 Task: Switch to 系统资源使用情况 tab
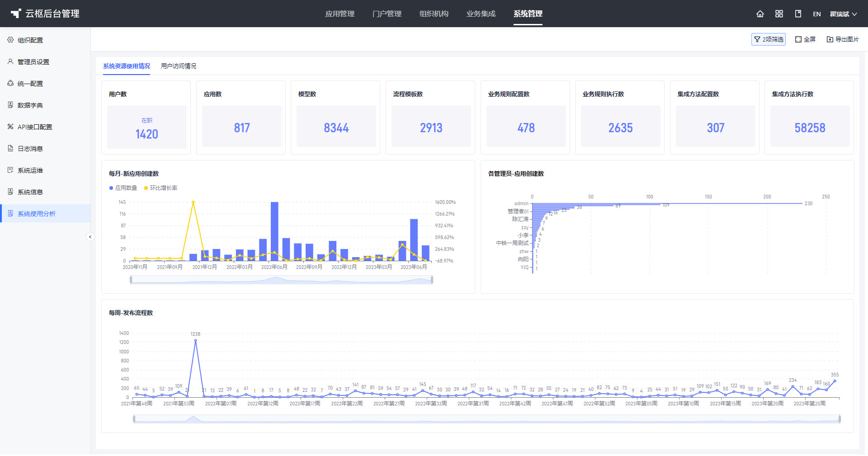point(127,66)
